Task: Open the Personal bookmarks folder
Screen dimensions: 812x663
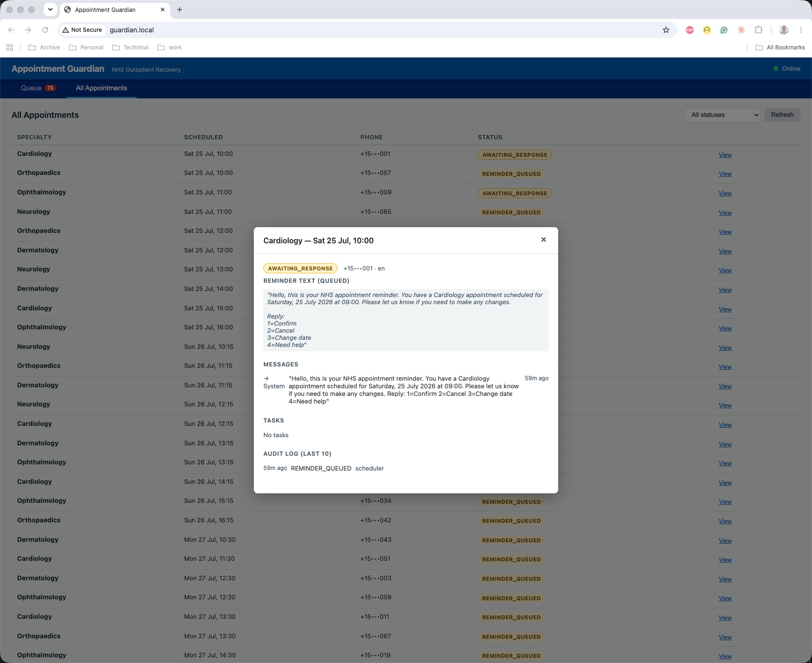Action: (x=86, y=48)
